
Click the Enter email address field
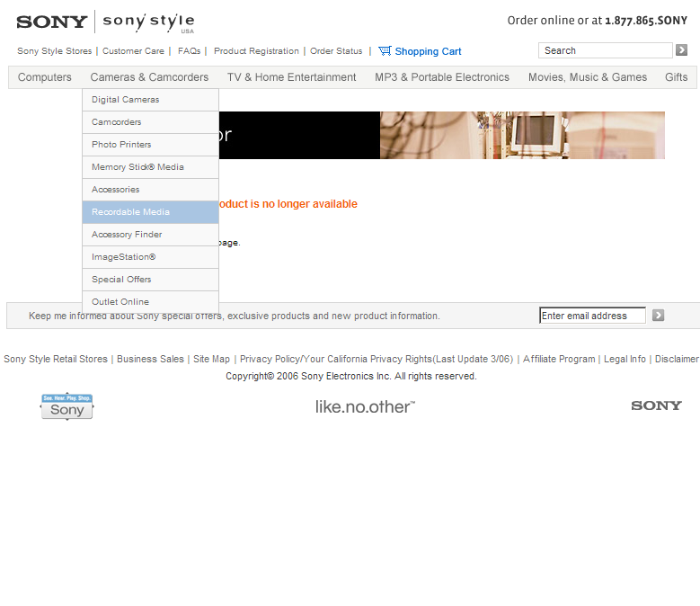(592, 316)
